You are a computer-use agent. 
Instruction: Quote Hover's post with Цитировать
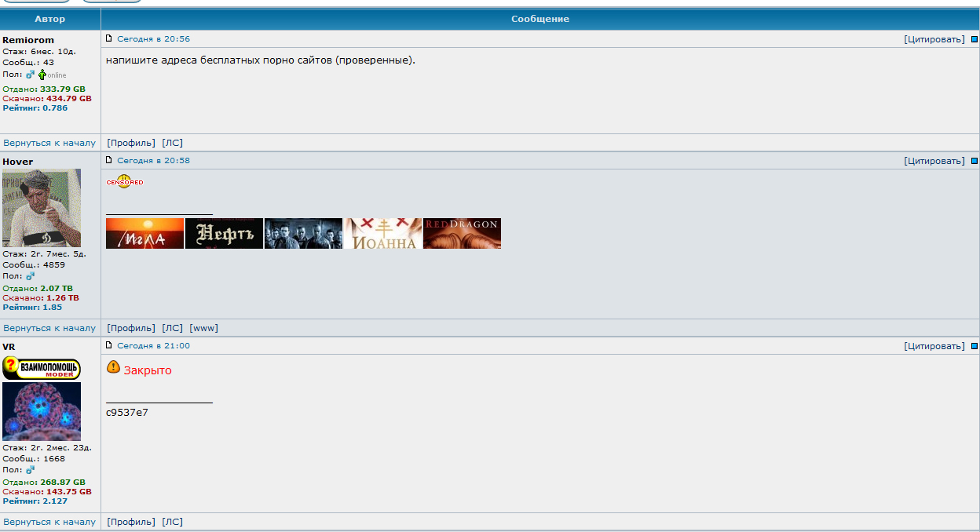click(x=934, y=161)
